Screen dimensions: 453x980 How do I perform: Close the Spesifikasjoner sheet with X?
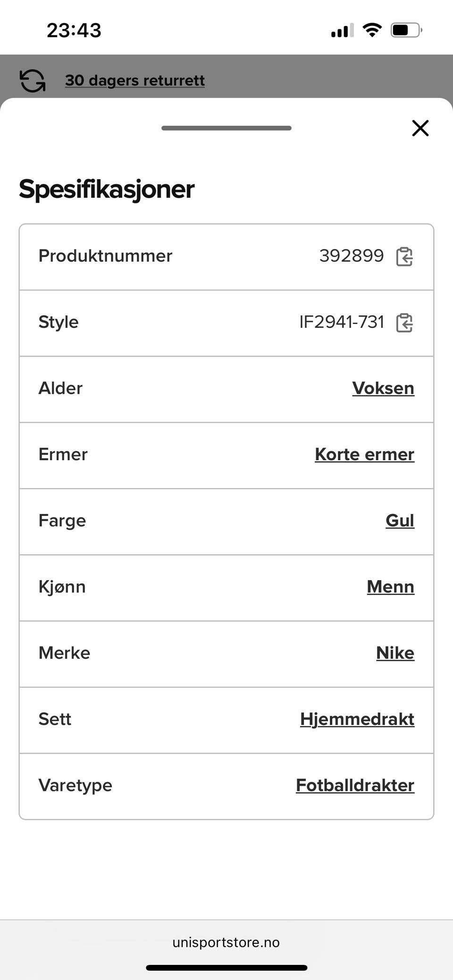tap(420, 128)
